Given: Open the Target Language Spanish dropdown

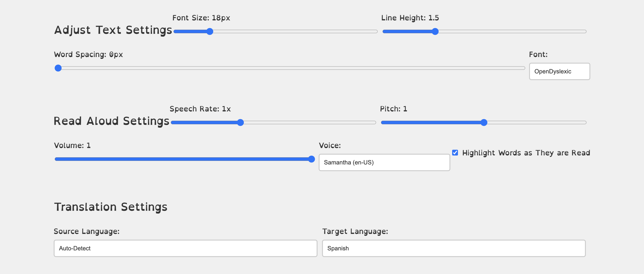Looking at the screenshot, I should click(x=453, y=248).
